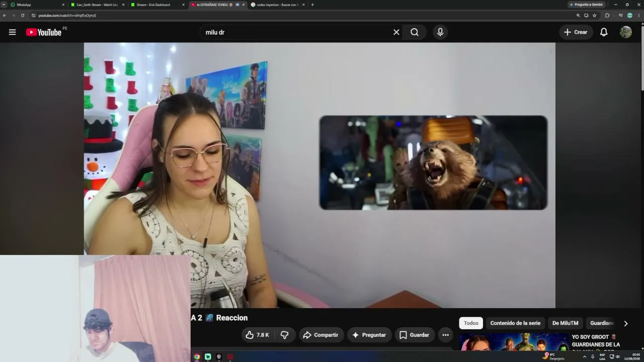Click the Crear button
Viewport: 644px width, 362px height.
click(x=576, y=32)
